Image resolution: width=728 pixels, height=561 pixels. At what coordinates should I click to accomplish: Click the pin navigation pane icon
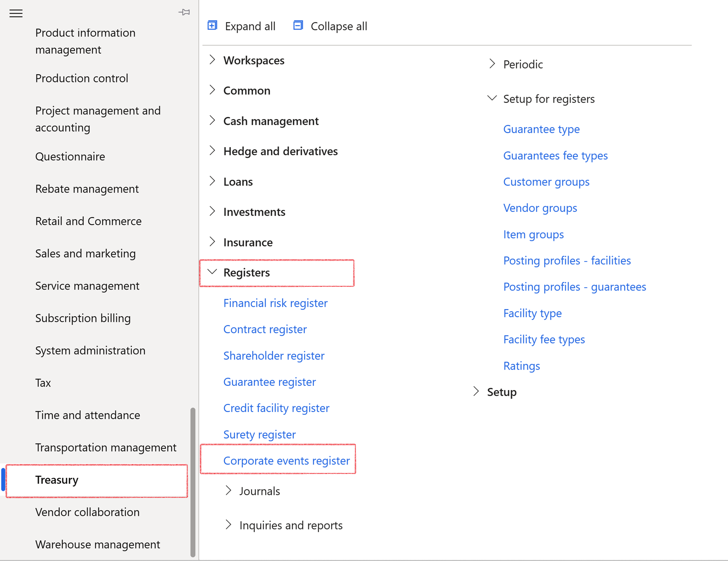184,12
